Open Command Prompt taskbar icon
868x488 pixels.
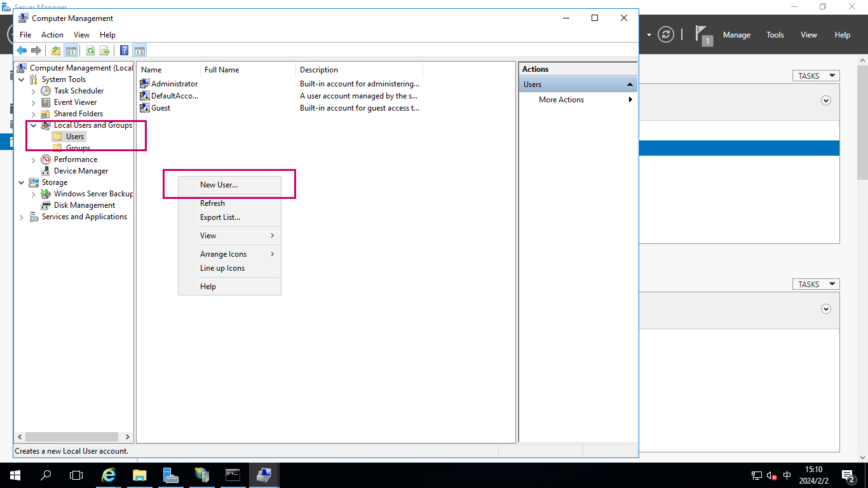[233, 475]
